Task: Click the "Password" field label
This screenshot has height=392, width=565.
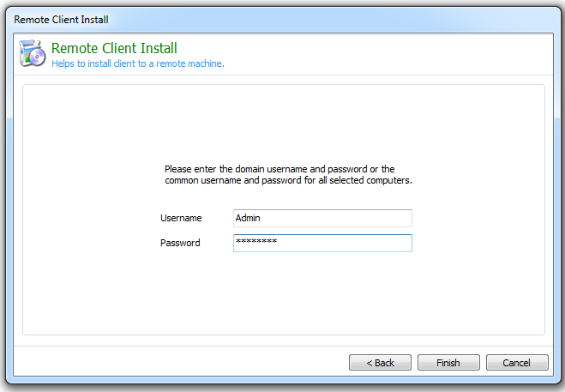Action: (180, 244)
